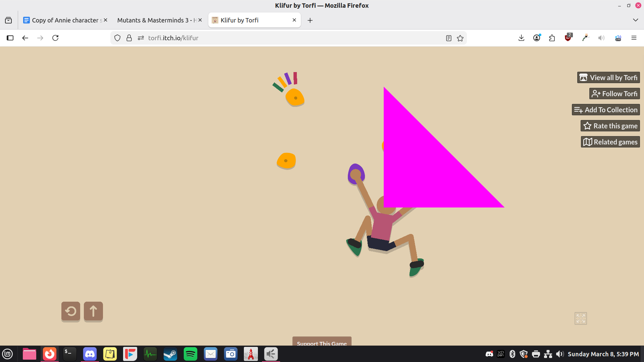Image resolution: width=644 pixels, height=362 pixels.
Task: Open a new browser tab
Action: click(x=310, y=20)
